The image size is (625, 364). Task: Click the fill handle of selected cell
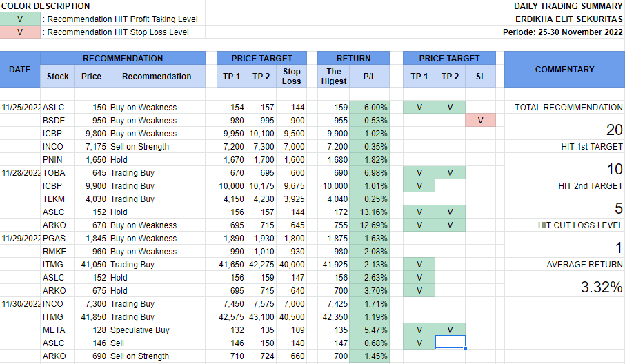pyautogui.click(x=465, y=349)
